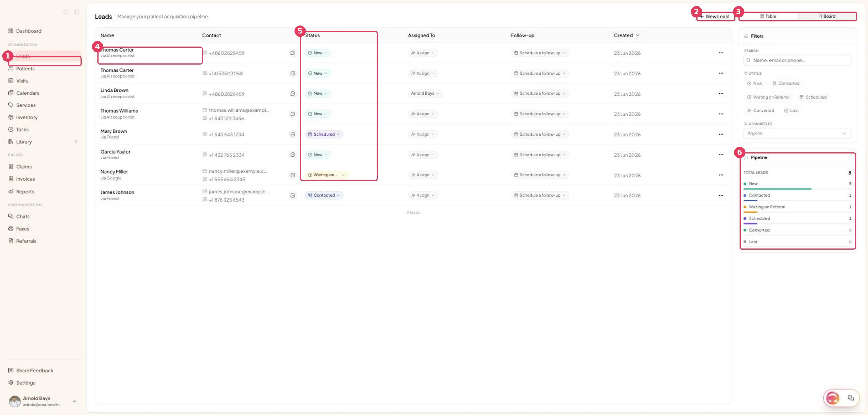
Task: Open Claims under Billing
Action: pos(24,166)
